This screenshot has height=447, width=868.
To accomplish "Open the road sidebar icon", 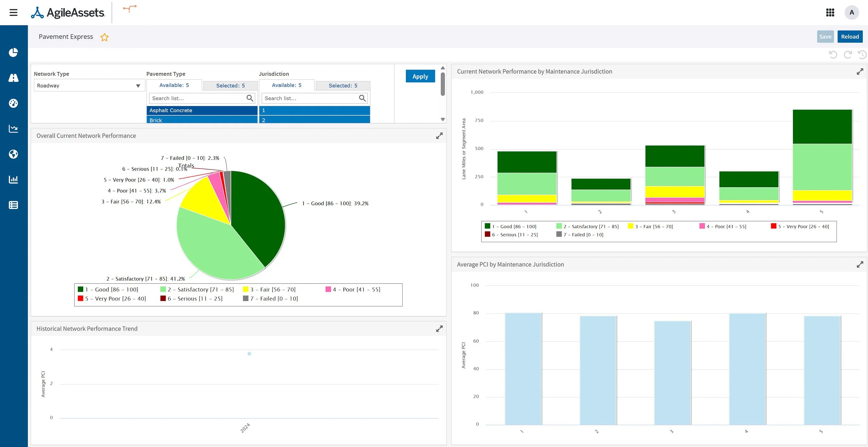I will coord(13,78).
